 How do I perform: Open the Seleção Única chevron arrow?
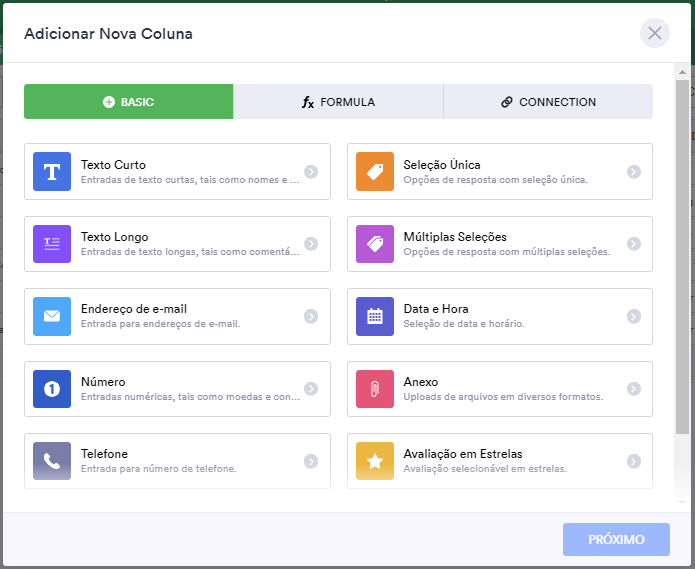634,172
